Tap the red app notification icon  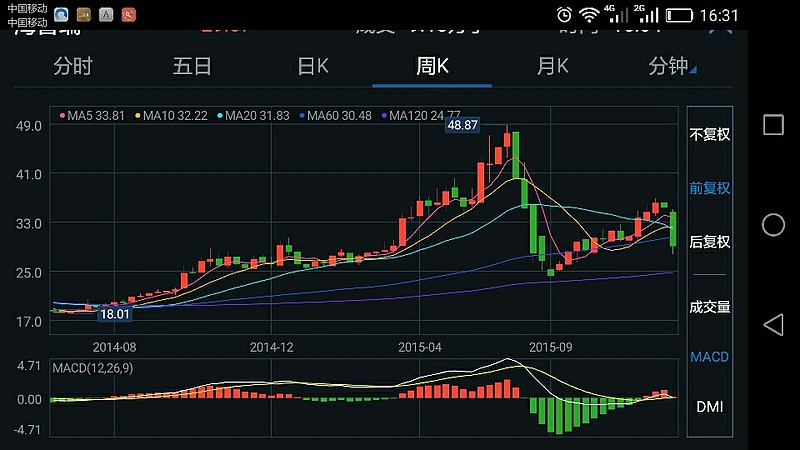129,15
